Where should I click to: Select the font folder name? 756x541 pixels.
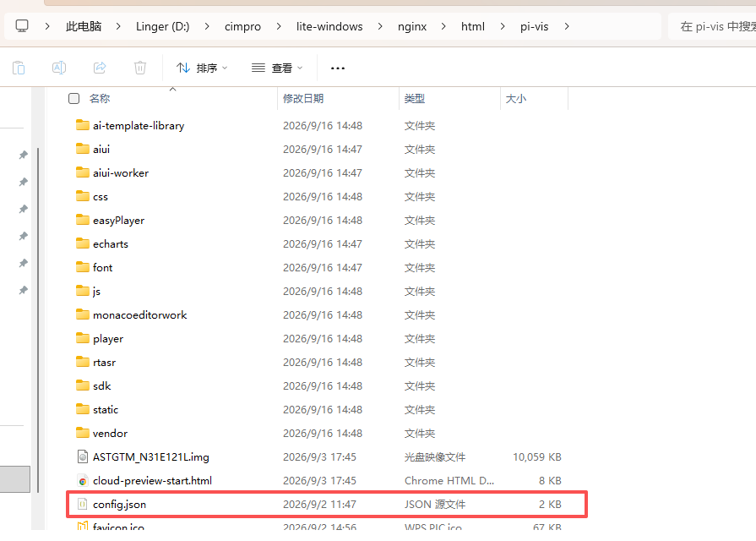pos(102,267)
